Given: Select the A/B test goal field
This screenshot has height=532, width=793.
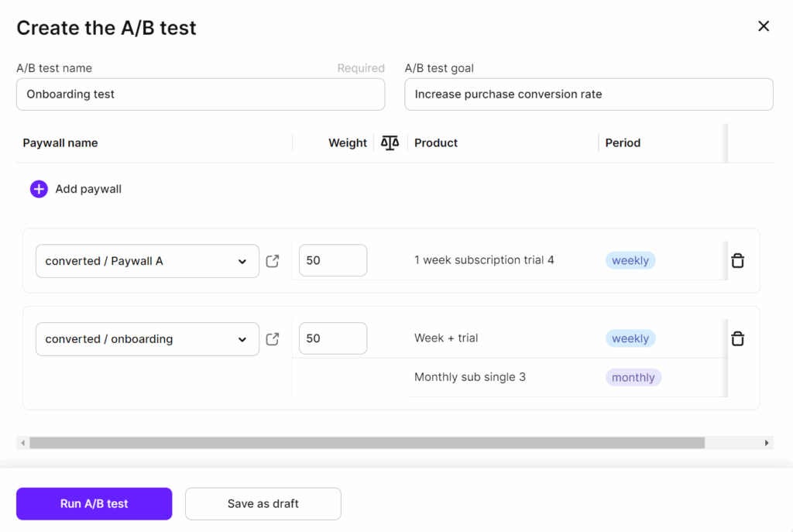Looking at the screenshot, I should [589, 94].
